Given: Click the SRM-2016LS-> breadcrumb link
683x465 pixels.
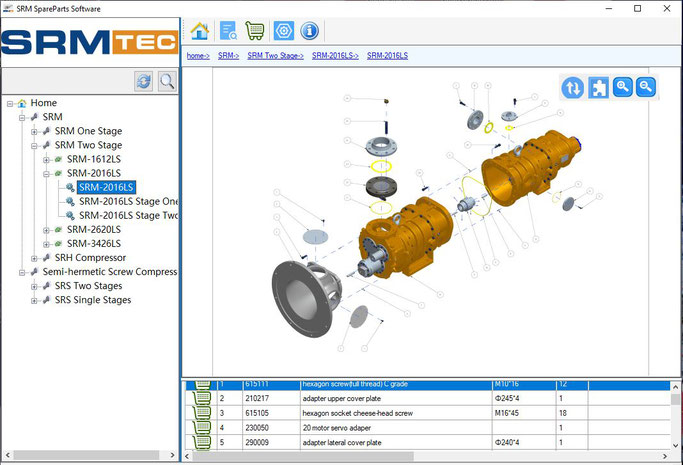Looking at the screenshot, I should coord(335,56).
